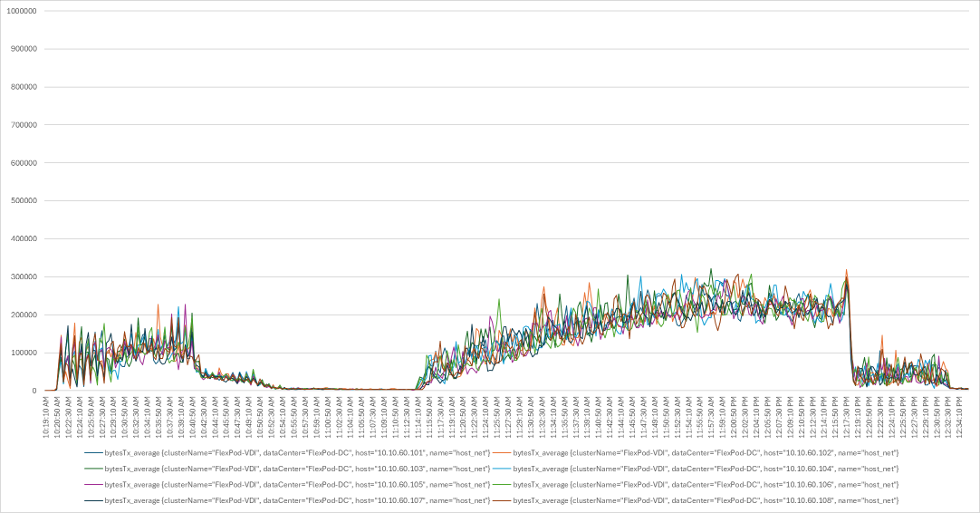Click the 300000 y-axis label
The width and height of the screenshot is (980, 513).
(x=24, y=276)
